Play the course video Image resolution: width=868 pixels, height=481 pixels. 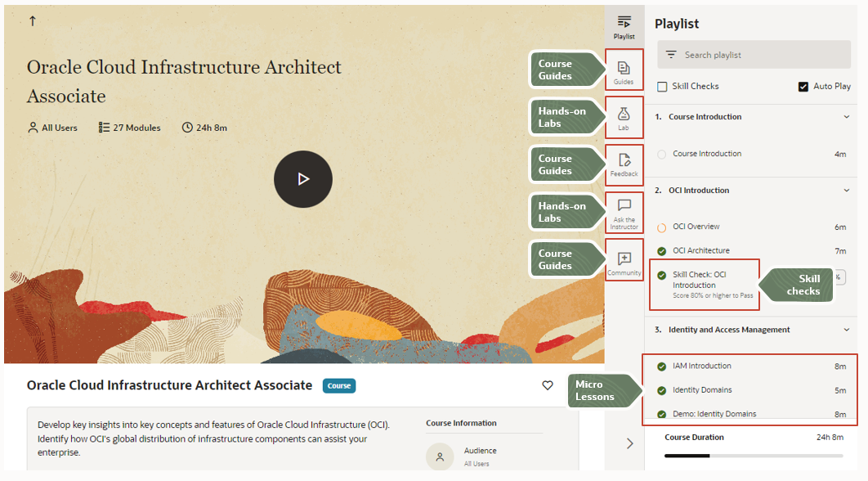[302, 179]
